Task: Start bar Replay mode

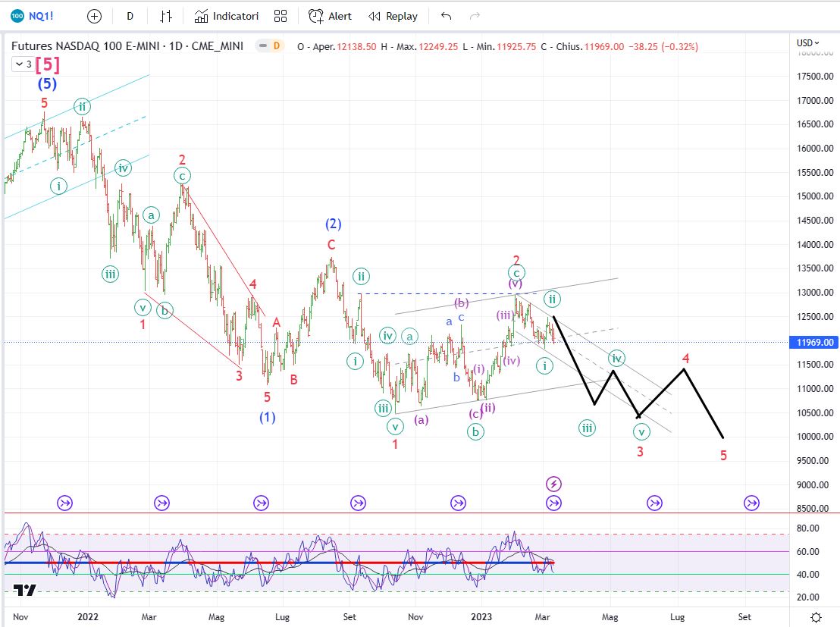Action: [x=393, y=16]
